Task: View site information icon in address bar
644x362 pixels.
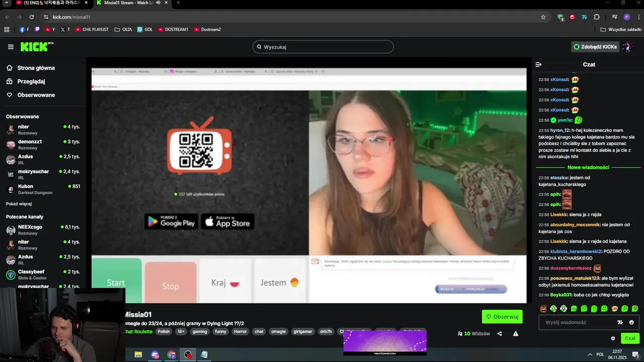Action: click(46, 17)
